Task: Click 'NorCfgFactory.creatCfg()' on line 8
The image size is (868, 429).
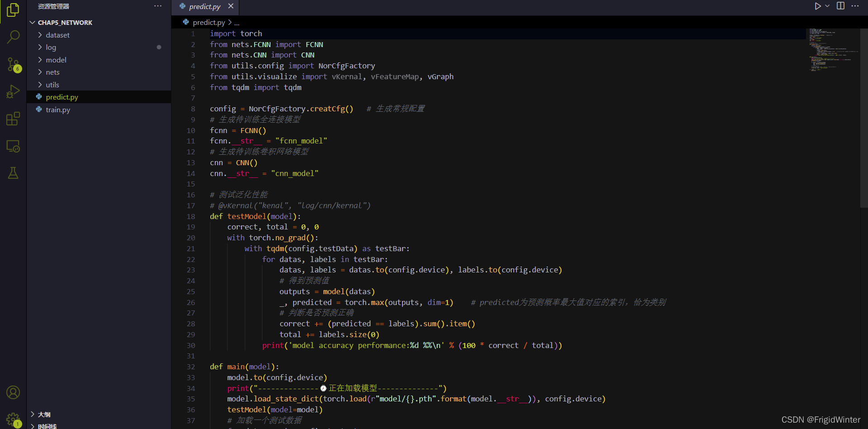Action: [301, 109]
